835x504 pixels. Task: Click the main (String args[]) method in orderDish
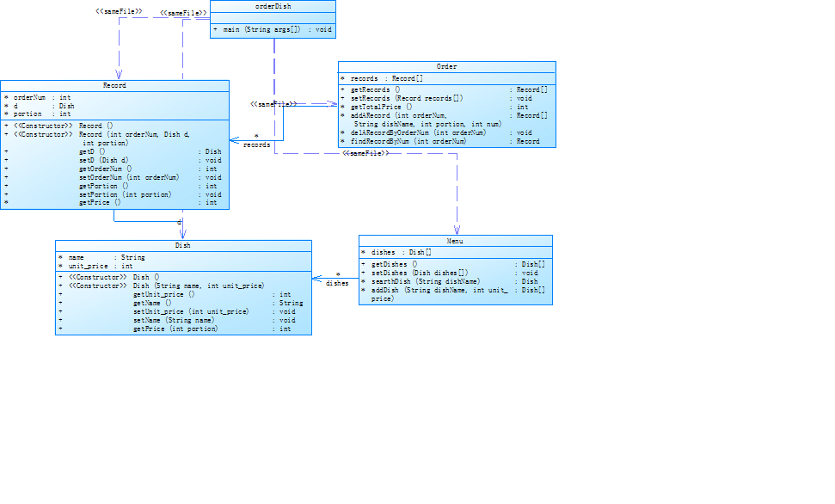coord(273,30)
